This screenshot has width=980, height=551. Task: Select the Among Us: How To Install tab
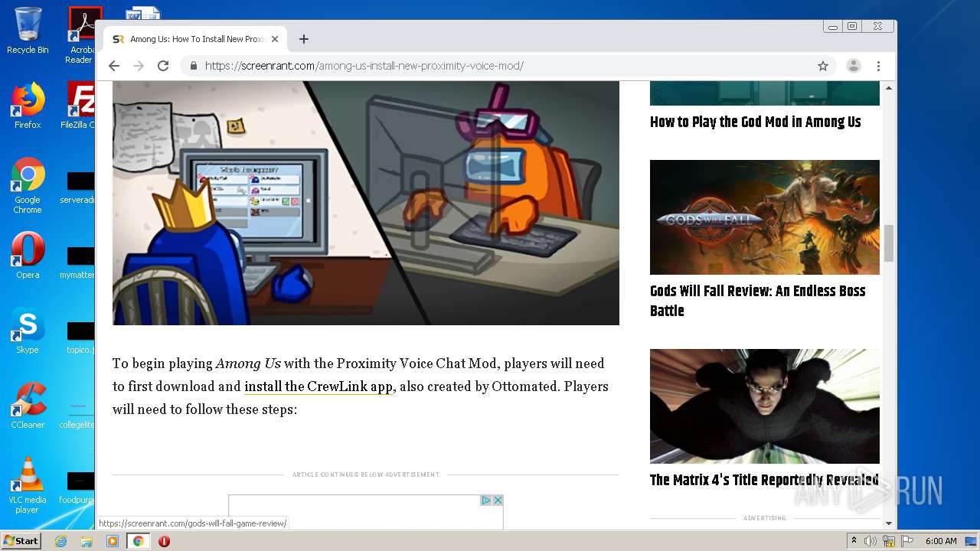(194, 39)
